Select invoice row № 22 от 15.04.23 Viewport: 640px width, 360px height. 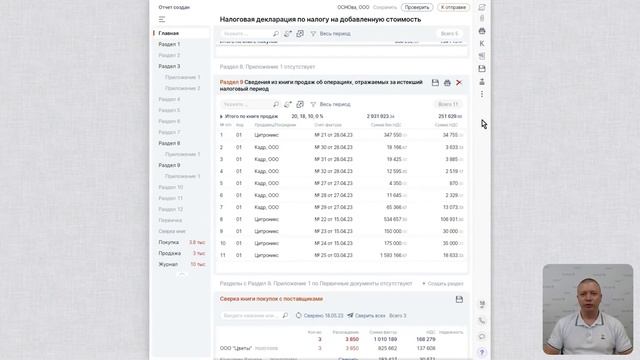coord(341,219)
